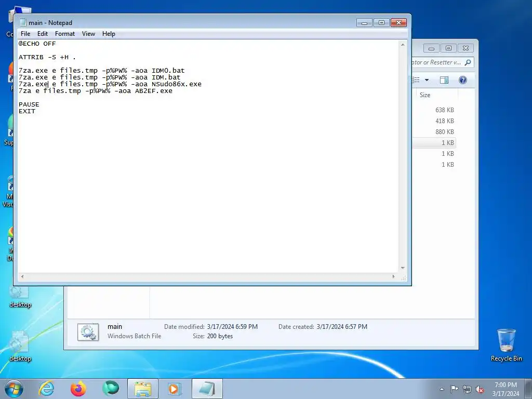Minimize the Explorer window
This screenshot has height=399, width=532.
(431, 48)
